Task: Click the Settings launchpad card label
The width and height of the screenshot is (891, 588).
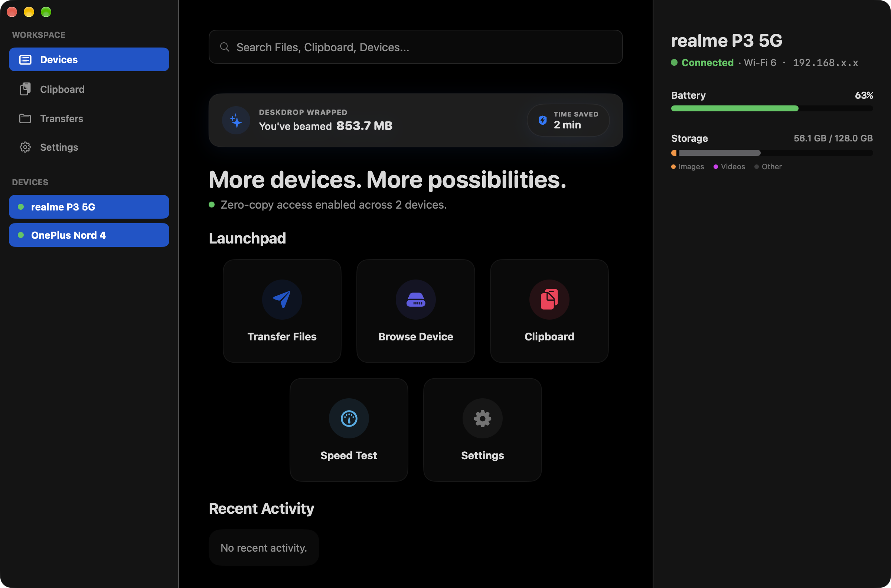Action: (482, 455)
